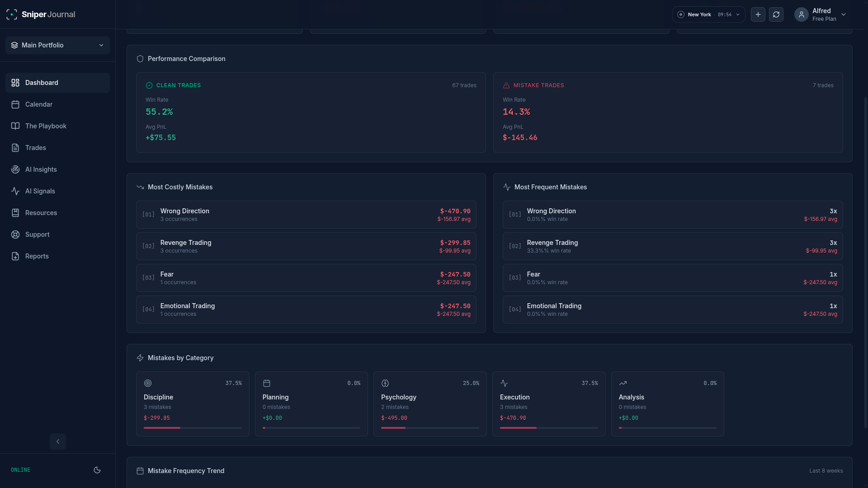Select Wrong Direction in Most Costly Mistakes
The width and height of the screenshot is (868, 488).
tap(306, 215)
